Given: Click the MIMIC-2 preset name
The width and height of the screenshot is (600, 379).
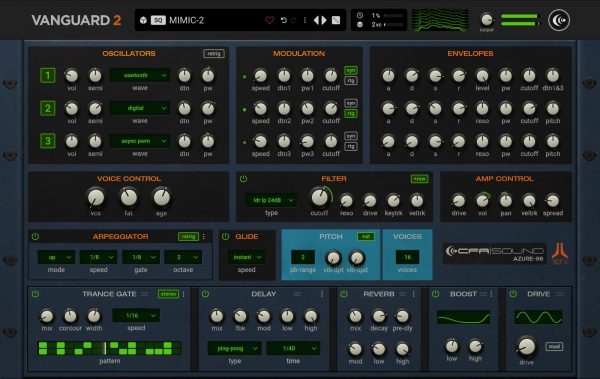Looking at the screenshot, I should click(186, 20).
